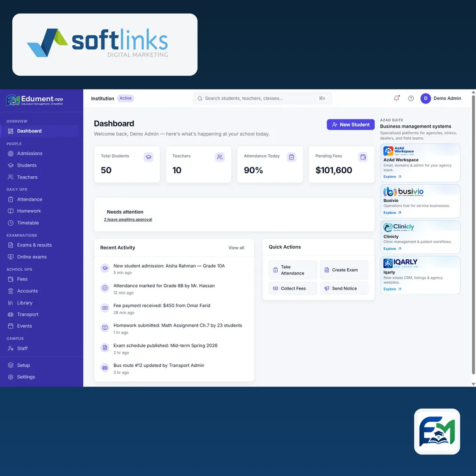
Task: Click Explore under AzAd Workspace
Action: coord(392,177)
